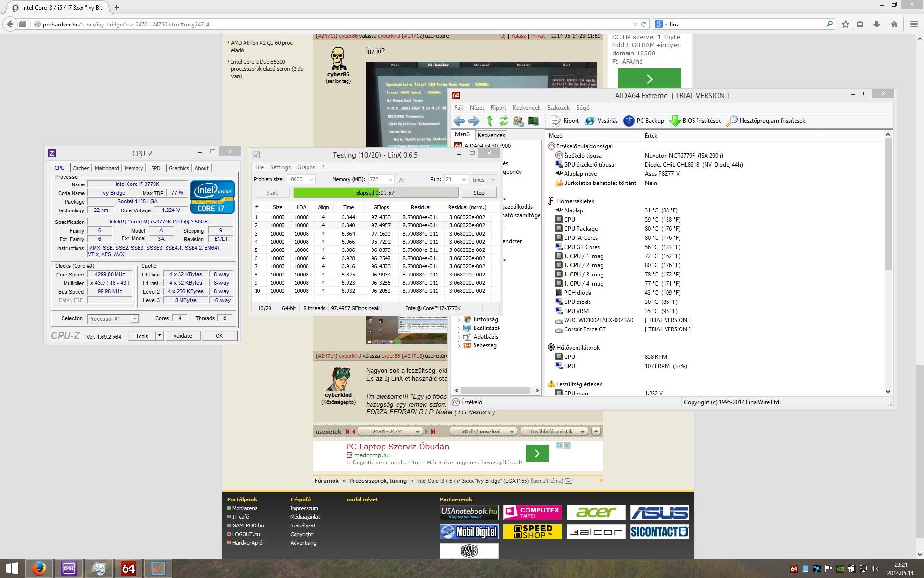
Task: Expand Biztonság tree node
Action: pos(459,319)
